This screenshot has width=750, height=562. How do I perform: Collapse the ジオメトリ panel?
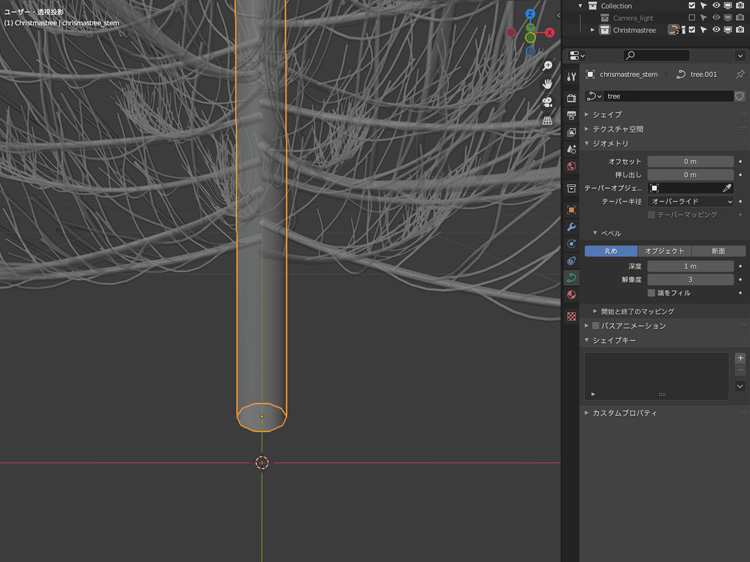click(x=610, y=144)
